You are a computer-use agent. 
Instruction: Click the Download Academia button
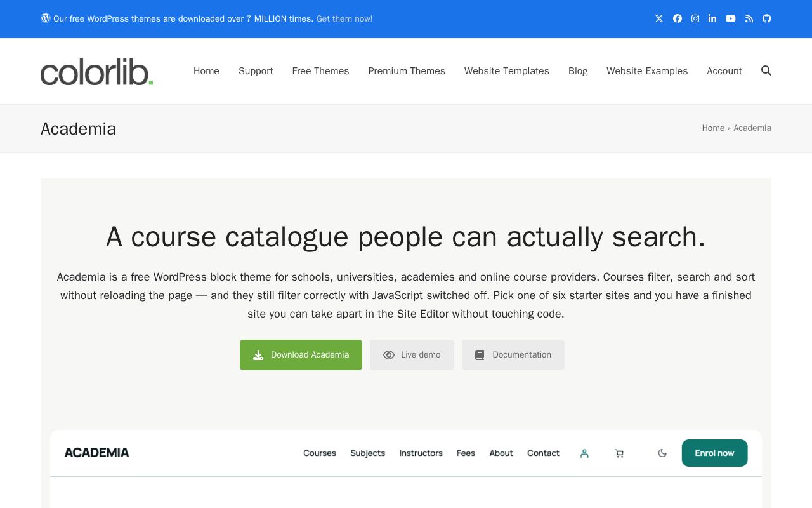point(301,355)
